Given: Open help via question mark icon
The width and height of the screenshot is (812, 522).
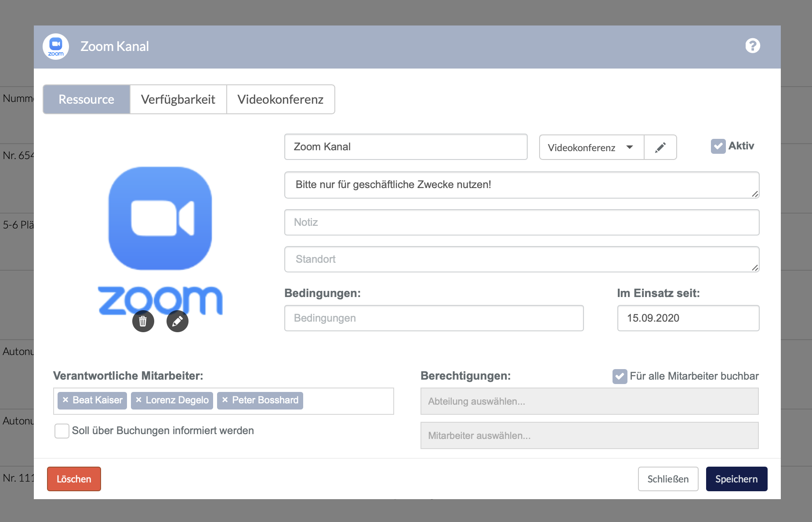Looking at the screenshot, I should (x=753, y=46).
